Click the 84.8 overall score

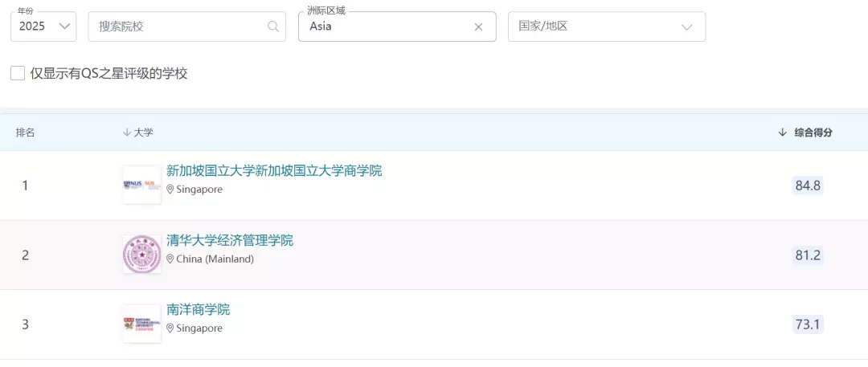pyautogui.click(x=808, y=186)
